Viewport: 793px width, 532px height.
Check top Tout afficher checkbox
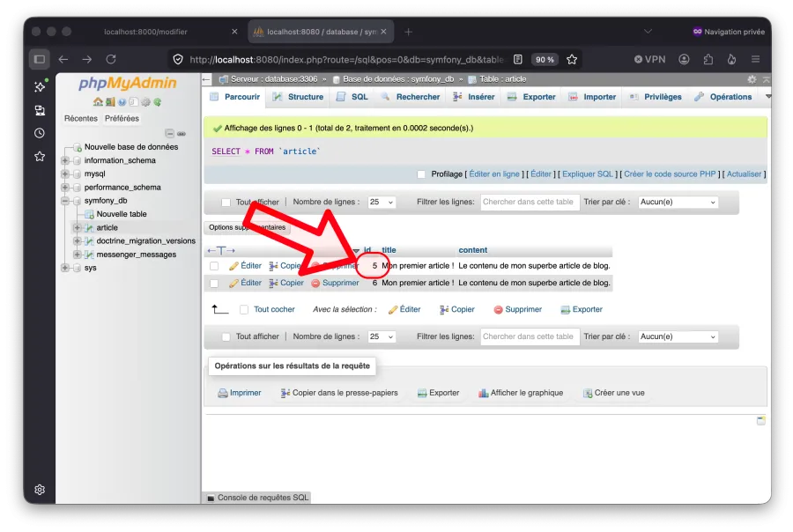(x=226, y=203)
